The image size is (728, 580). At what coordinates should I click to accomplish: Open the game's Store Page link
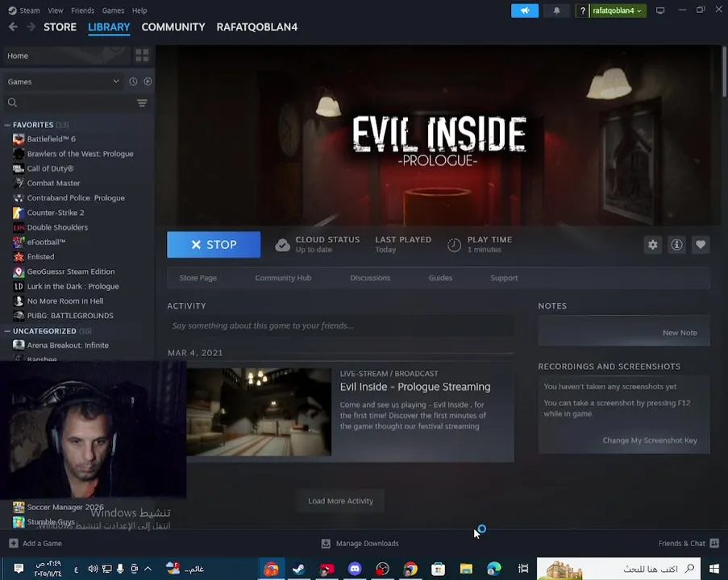[x=198, y=278]
